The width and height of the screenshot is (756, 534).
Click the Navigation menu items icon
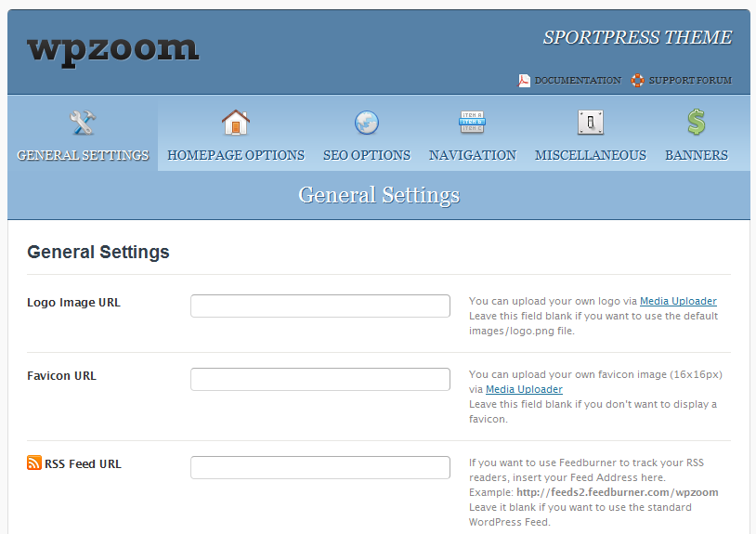tap(472, 122)
